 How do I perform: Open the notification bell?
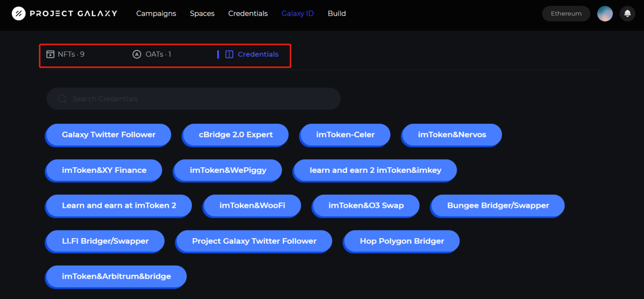coord(627,14)
